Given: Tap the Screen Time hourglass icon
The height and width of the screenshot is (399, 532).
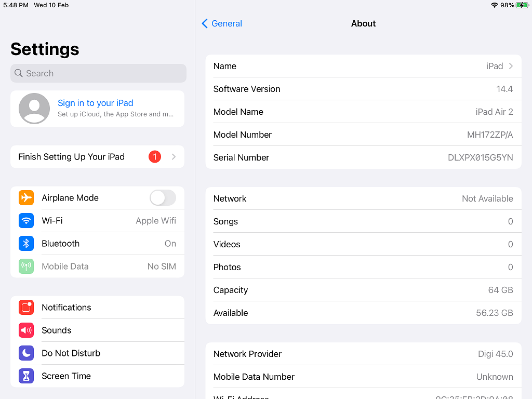Looking at the screenshot, I should coord(26,376).
